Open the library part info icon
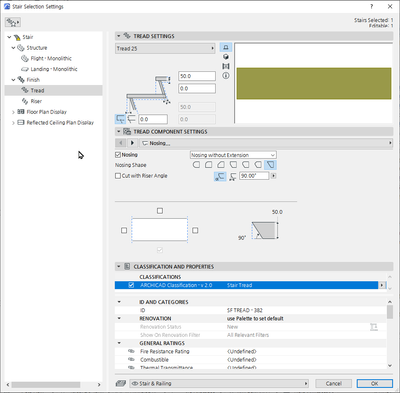400x393 pixels. [226, 76]
